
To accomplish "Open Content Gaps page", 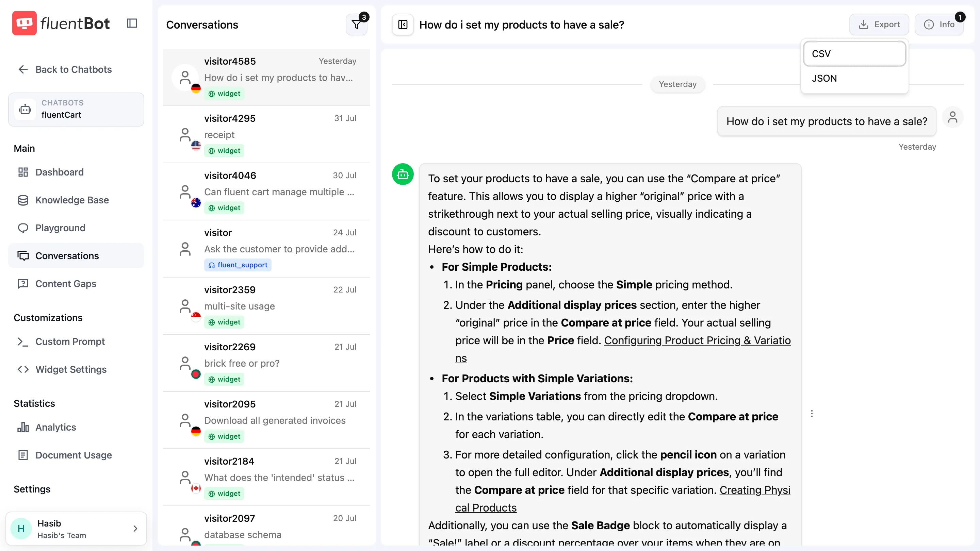I will pyautogui.click(x=76, y=284).
